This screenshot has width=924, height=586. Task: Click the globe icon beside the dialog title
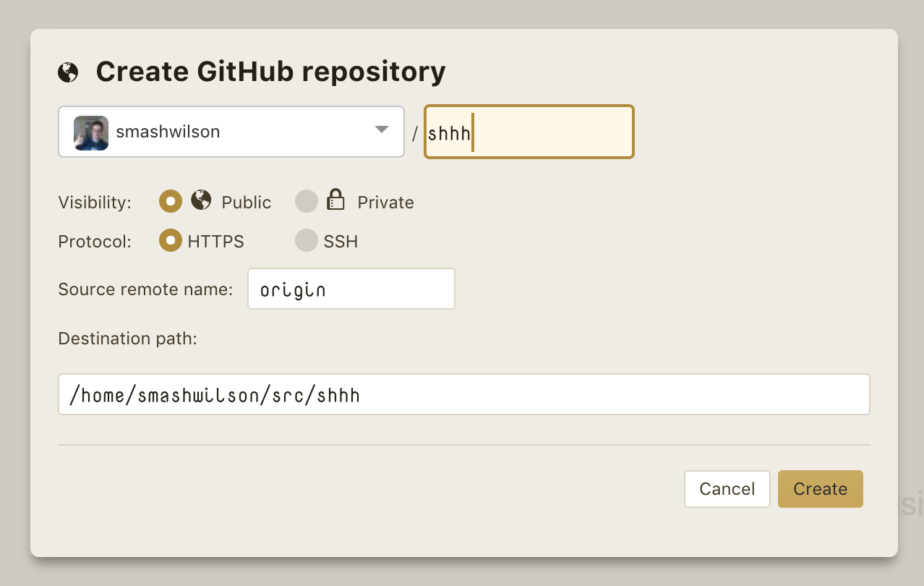(x=68, y=72)
